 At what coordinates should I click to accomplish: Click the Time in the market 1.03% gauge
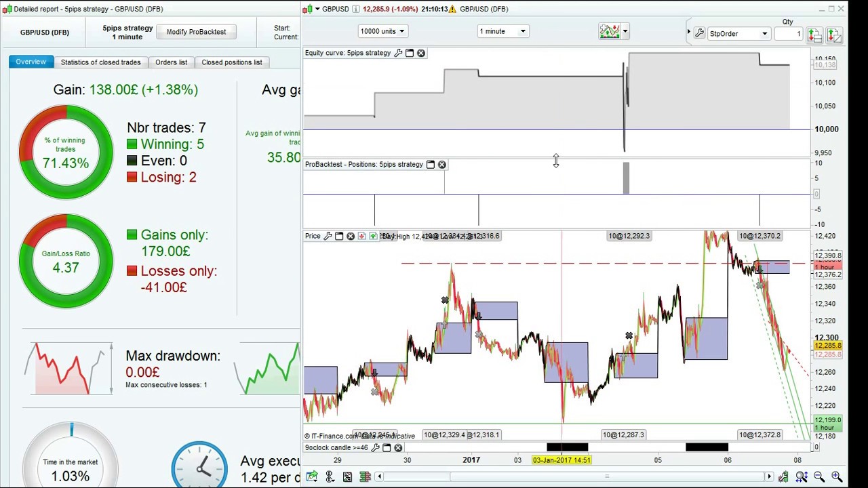[x=71, y=466]
